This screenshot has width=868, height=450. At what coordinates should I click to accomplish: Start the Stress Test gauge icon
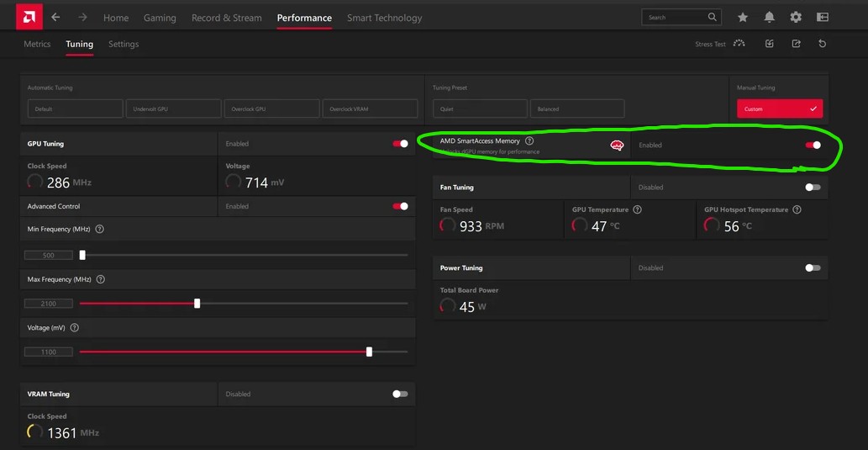739,43
